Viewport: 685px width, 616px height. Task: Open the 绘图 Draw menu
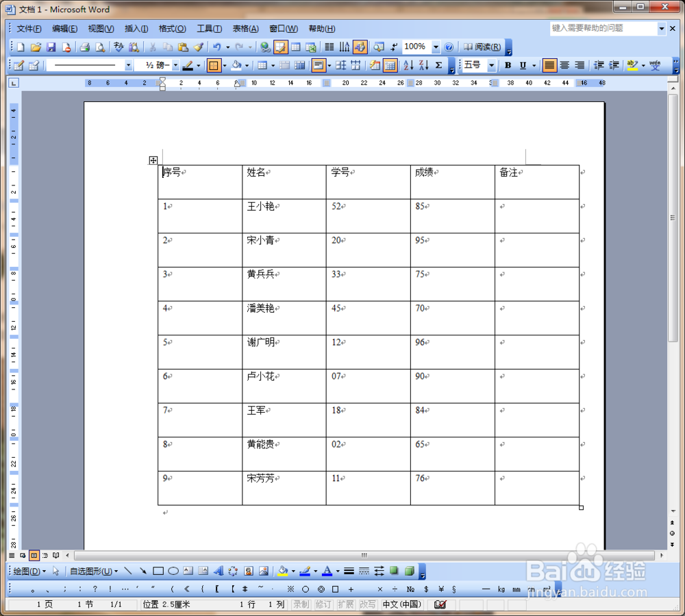29,571
